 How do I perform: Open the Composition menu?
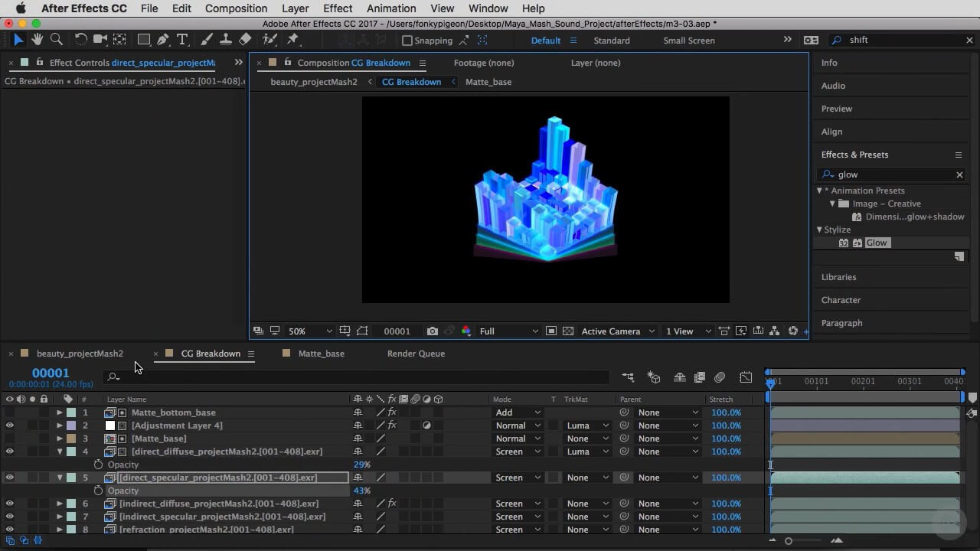236,8
